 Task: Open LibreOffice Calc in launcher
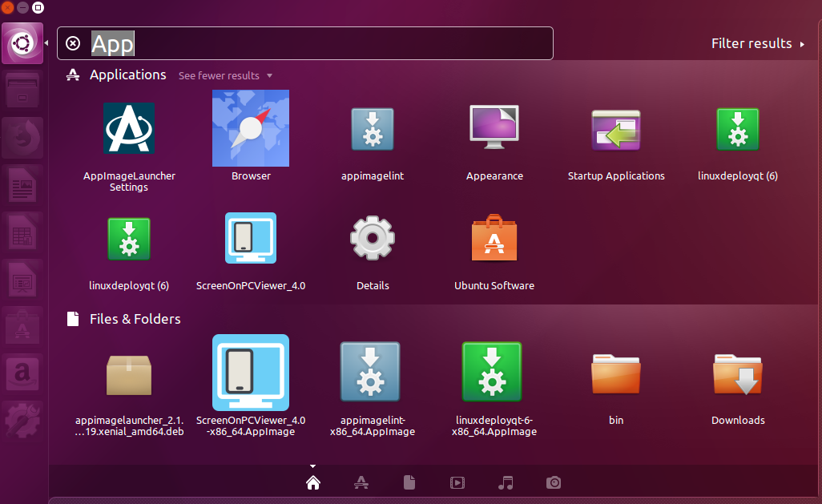[22, 232]
